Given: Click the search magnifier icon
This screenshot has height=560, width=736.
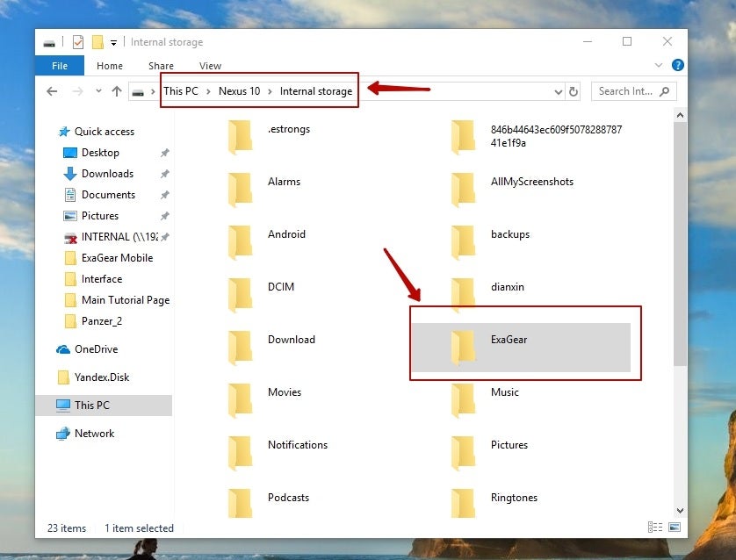Looking at the screenshot, I should 665,91.
